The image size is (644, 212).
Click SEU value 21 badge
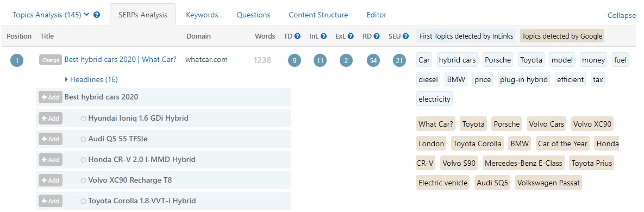[399, 60]
